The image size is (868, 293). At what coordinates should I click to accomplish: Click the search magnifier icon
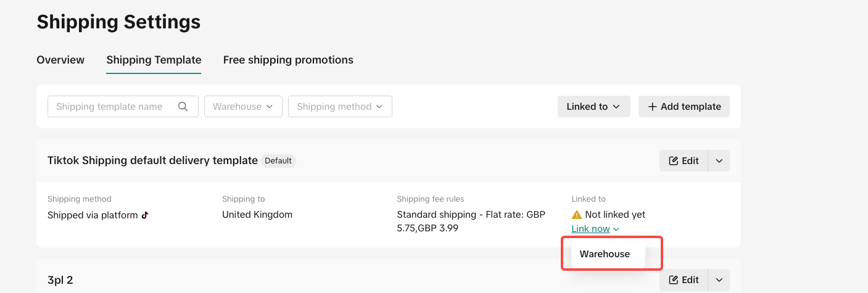(x=183, y=106)
